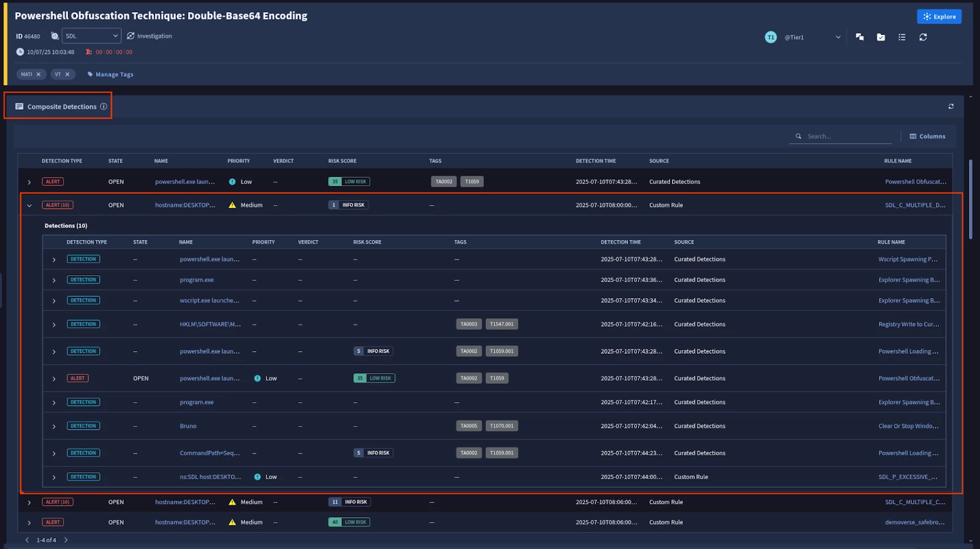
Task: Click ID 46480 text
Action: click(x=28, y=37)
